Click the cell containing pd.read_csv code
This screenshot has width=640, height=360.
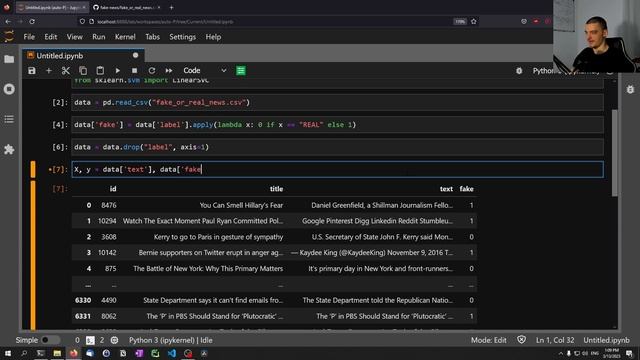click(338, 102)
